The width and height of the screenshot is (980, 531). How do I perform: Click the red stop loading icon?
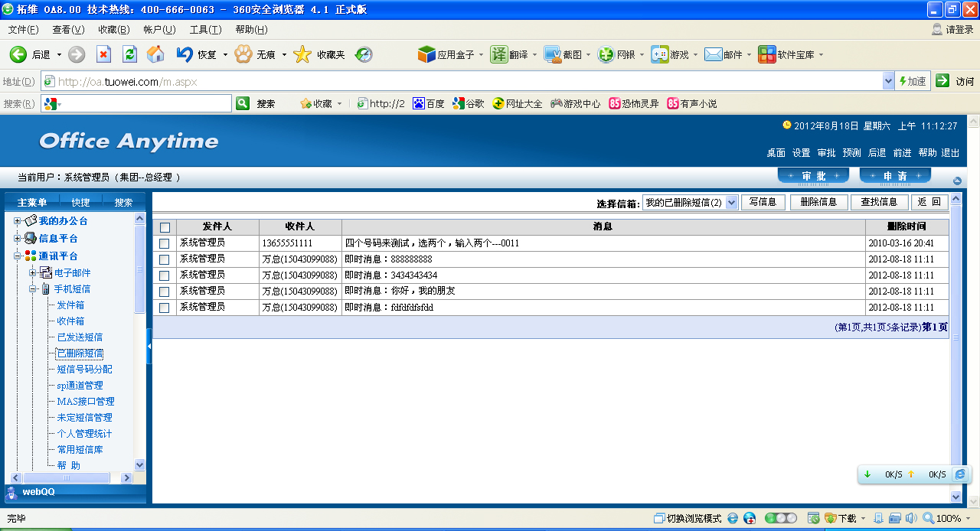(x=103, y=54)
